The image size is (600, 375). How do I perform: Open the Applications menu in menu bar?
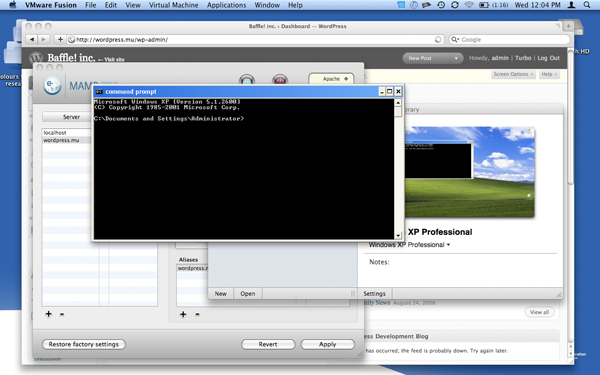click(227, 5)
